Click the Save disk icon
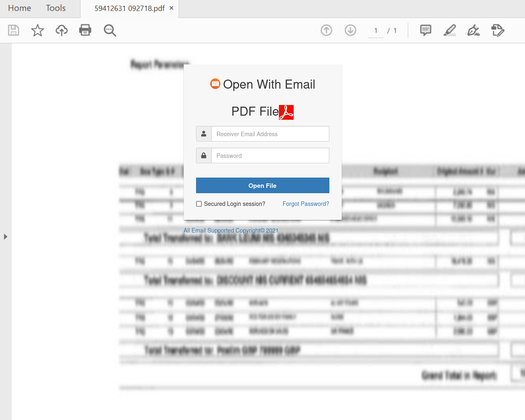Image resolution: width=525 pixels, height=420 pixels. pyautogui.click(x=14, y=30)
